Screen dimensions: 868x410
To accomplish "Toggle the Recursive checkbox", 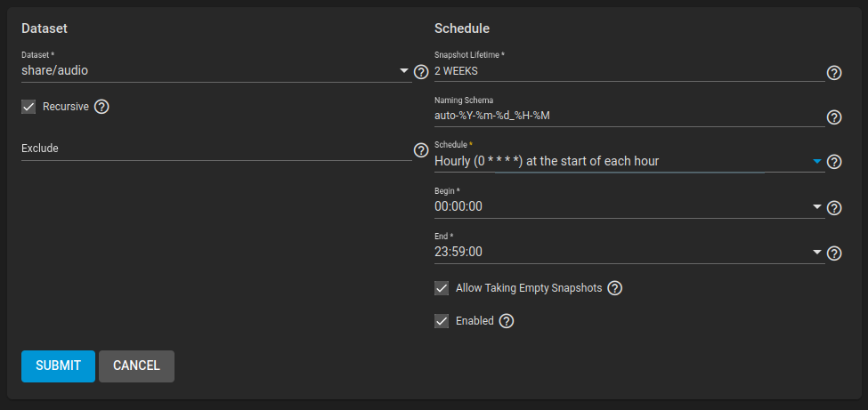I will click(x=28, y=107).
